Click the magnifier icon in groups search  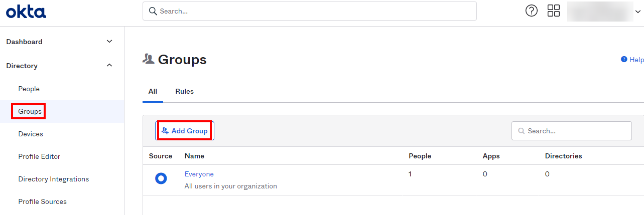(x=522, y=131)
